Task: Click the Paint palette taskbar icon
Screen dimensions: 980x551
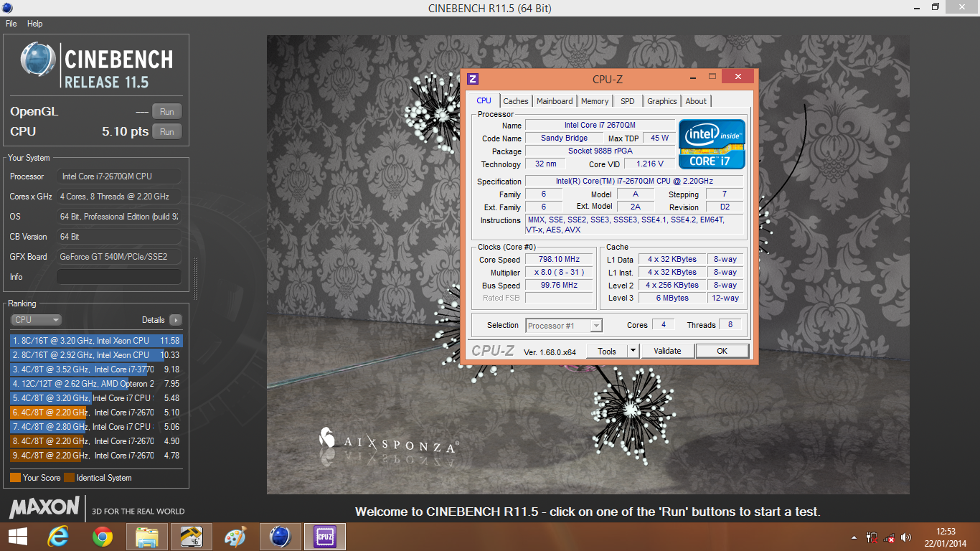Action: point(235,537)
